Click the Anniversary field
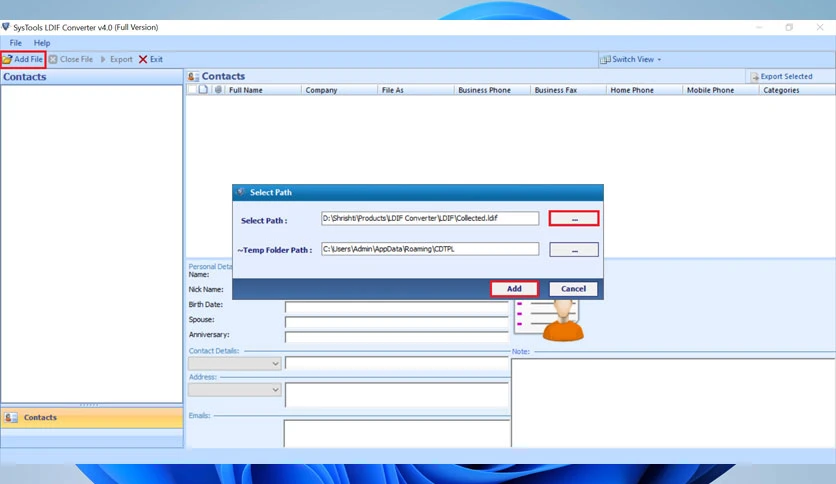This screenshot has width=836, height=484. 397,337
